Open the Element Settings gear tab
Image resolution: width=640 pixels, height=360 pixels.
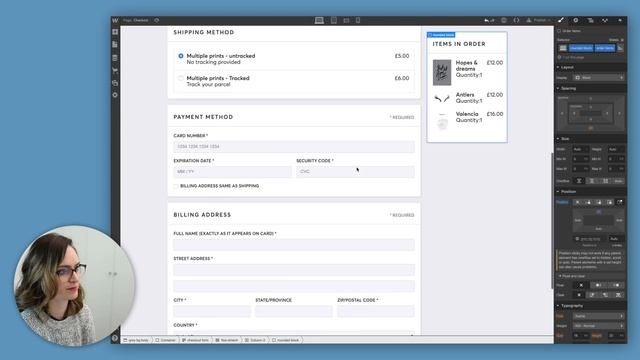point(576,20)
